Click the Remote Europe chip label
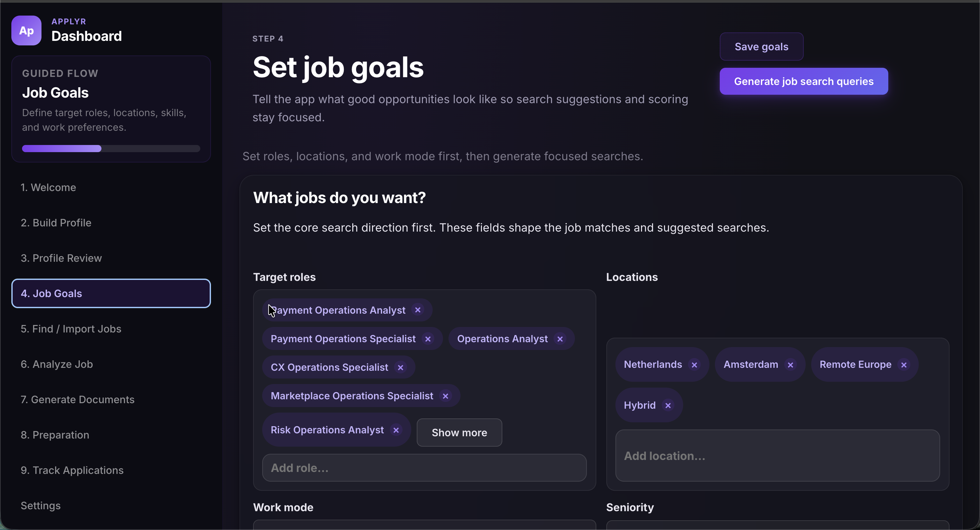This screenshot has width=980, height=530. coord(855,365)
